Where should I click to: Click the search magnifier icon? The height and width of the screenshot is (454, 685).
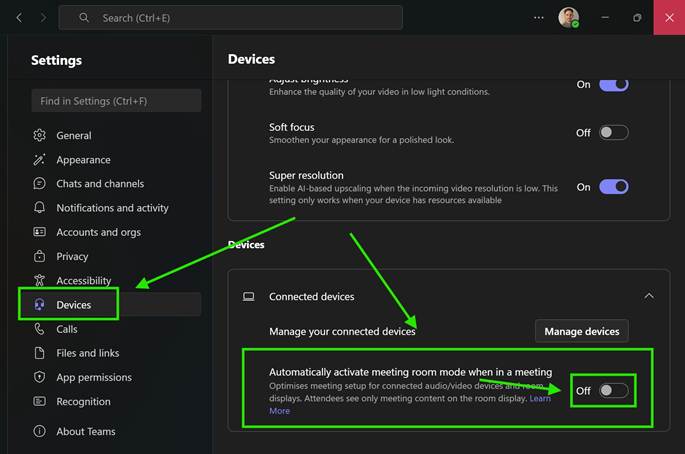(x=84, y=17)
